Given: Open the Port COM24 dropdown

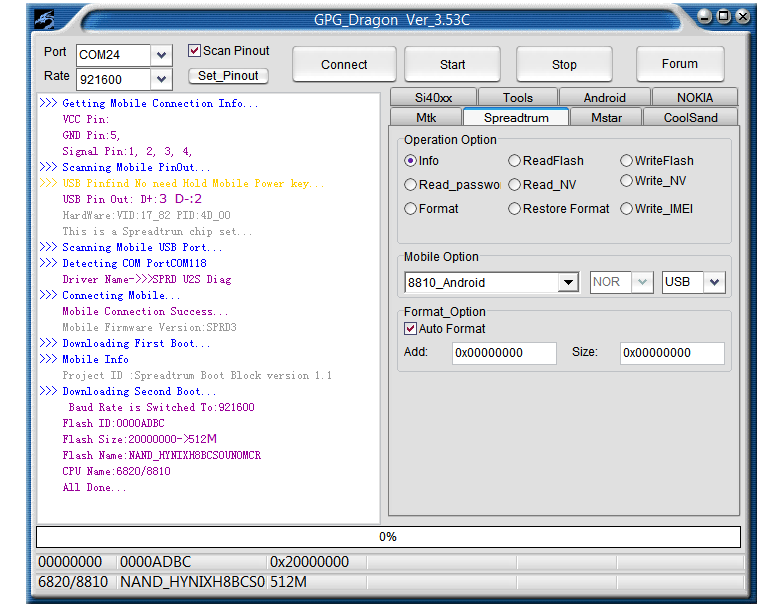Looking at the screenshot, I should coord(162,55).
